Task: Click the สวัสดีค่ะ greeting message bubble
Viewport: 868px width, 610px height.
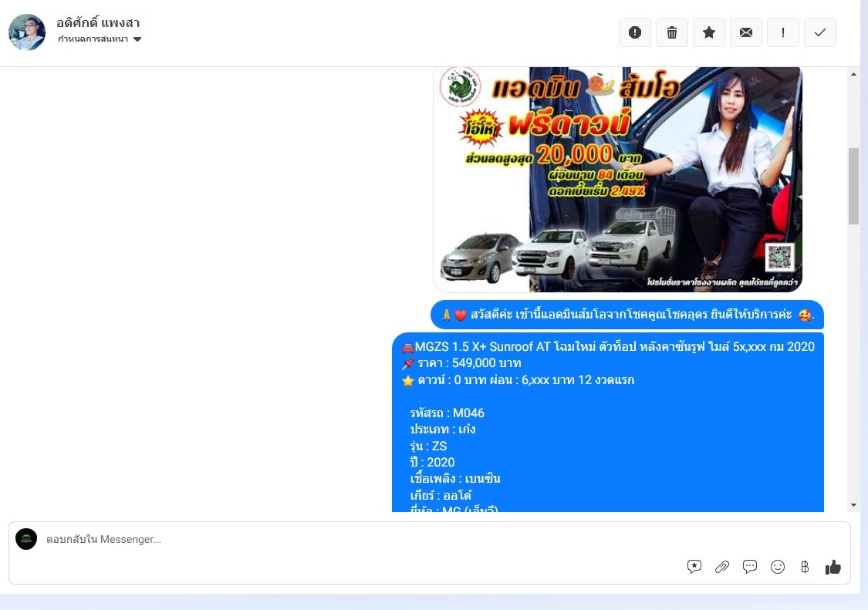Action: point(627,315)
